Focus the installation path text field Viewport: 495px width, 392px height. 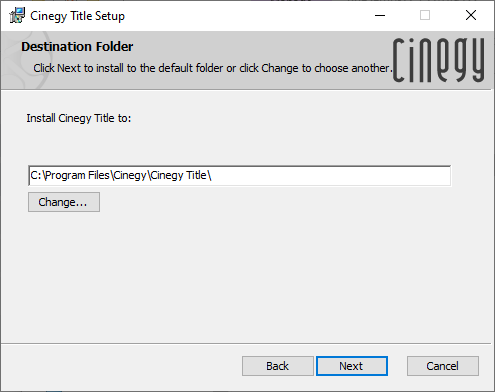pos(240,175)
